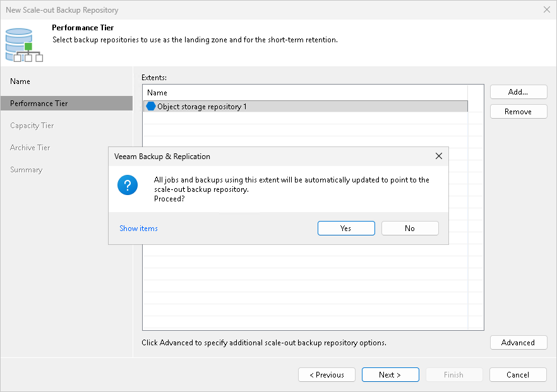Select the Performance Tier step
The image size is (557, 392).
pyautogui.click(x=39, y=103)
